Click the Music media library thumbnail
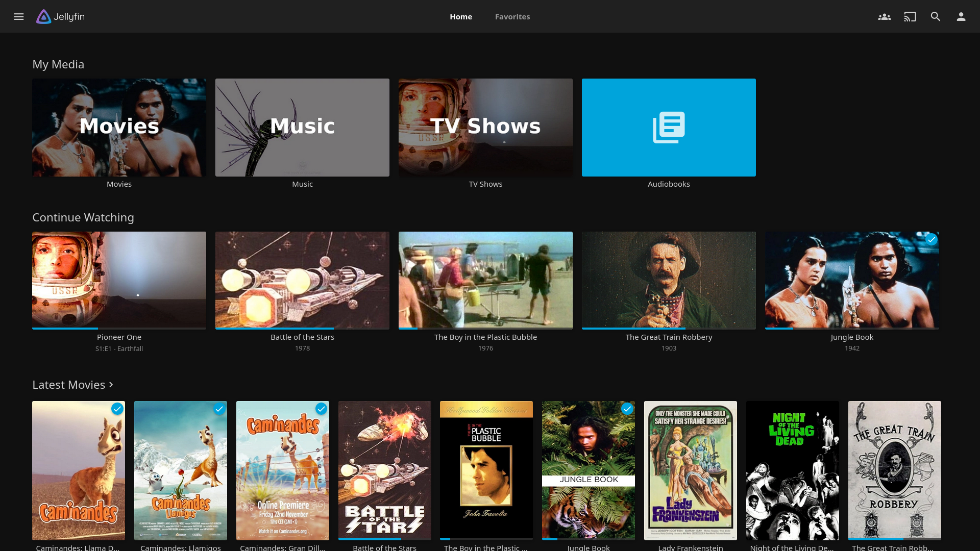The height and width of the screenshot is (551, 980). click(x=302, y=127)
